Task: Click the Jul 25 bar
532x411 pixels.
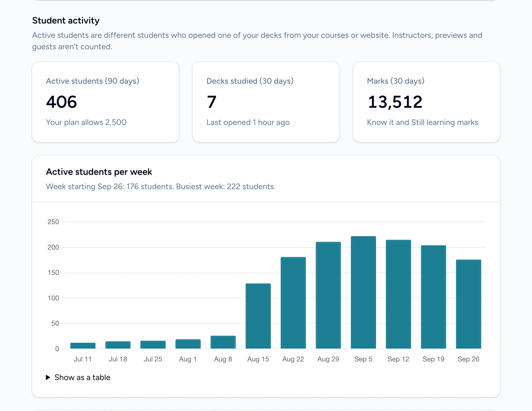Action: pyautogui.click(x=153, y=345)
